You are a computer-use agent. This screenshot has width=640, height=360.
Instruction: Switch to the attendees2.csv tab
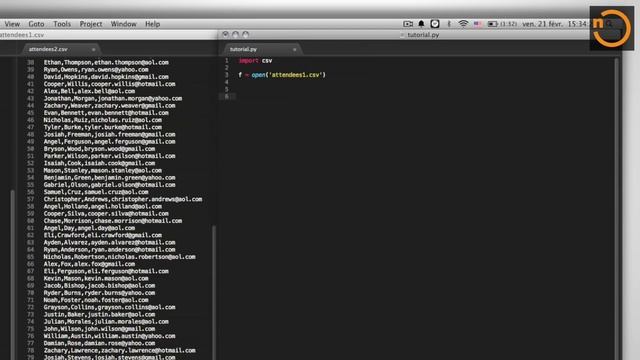tap(48, 49)
